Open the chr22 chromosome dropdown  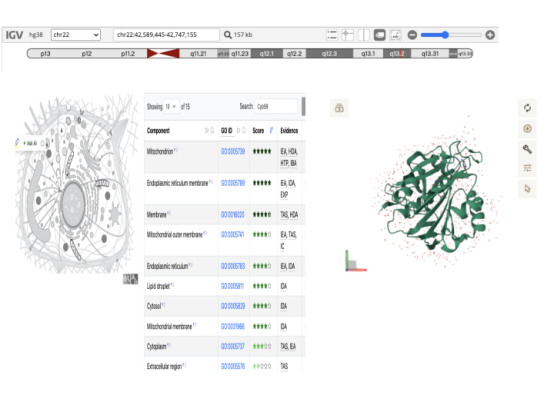tap(76, 35)
